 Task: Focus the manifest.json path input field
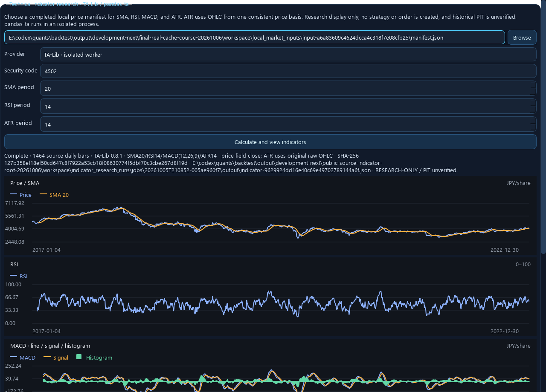click(255, 37)
